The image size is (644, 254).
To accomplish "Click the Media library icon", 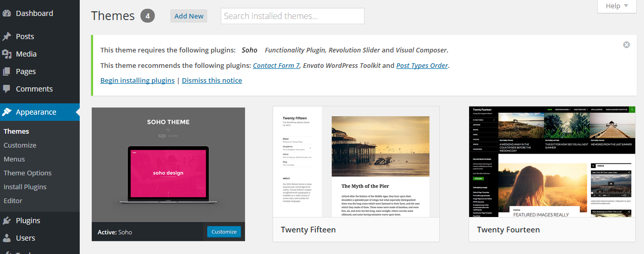I will point(7,54).
